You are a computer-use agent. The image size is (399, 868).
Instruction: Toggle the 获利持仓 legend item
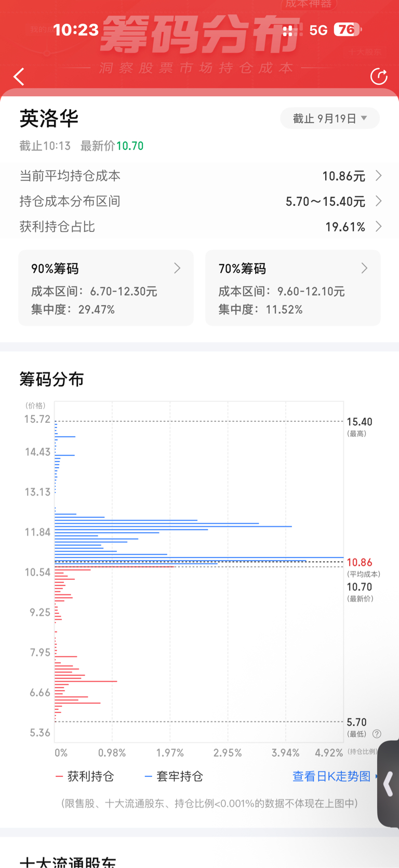85,776
